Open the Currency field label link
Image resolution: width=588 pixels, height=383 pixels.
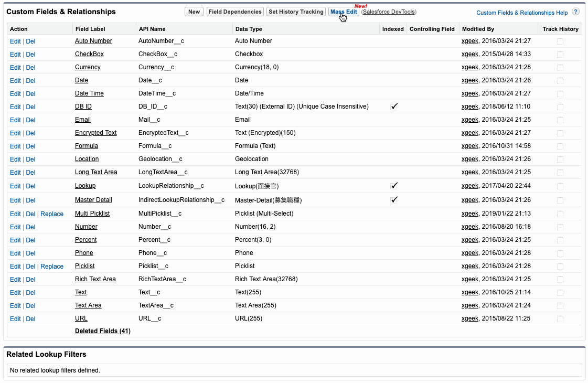click(x=88, y=67)
